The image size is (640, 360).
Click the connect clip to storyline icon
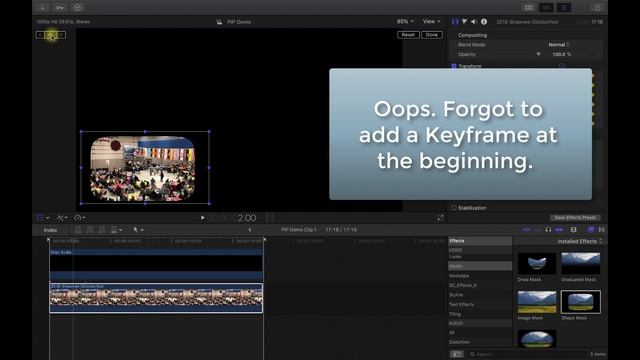tap(78, 230)
